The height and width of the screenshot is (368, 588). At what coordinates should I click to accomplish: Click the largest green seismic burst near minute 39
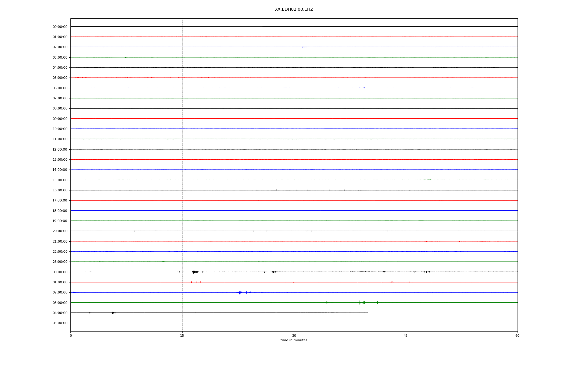(x=360, y=302)
